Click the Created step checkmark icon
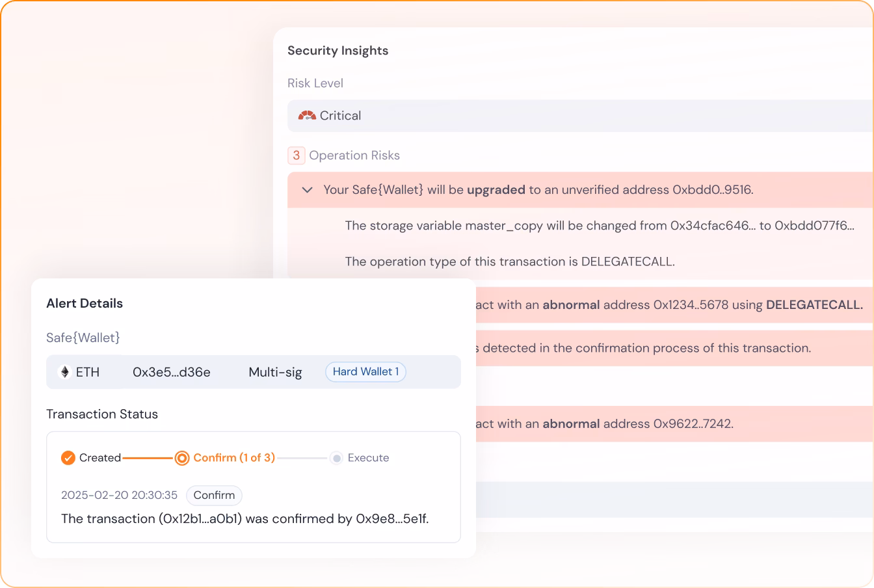The width and height of the screenshot is (874, 588). (68, 458)
